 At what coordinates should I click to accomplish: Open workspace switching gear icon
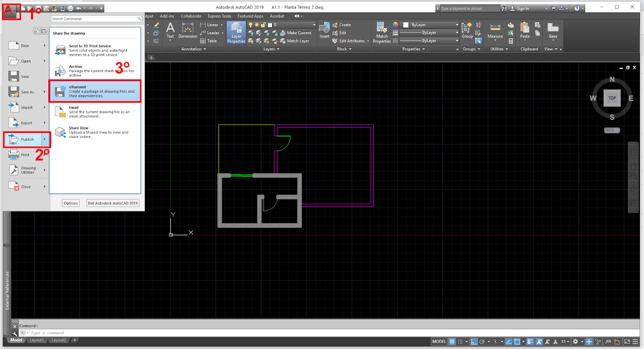[x=575, y=341]
